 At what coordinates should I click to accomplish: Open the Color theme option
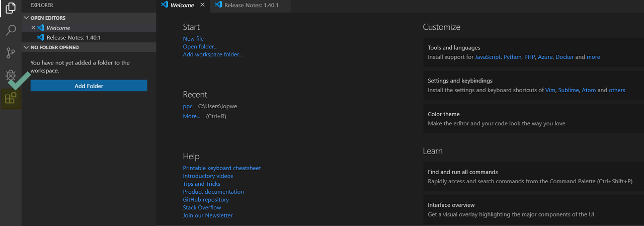[534, 119]
